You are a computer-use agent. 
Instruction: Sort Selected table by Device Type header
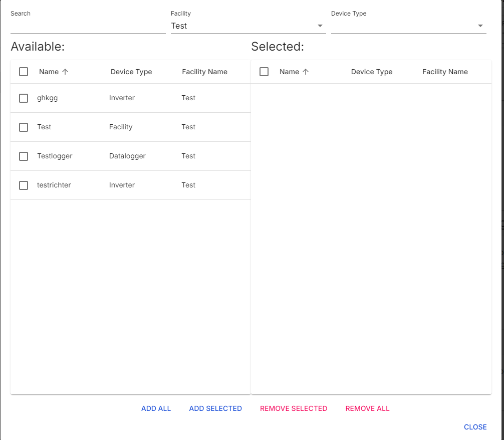372,72
